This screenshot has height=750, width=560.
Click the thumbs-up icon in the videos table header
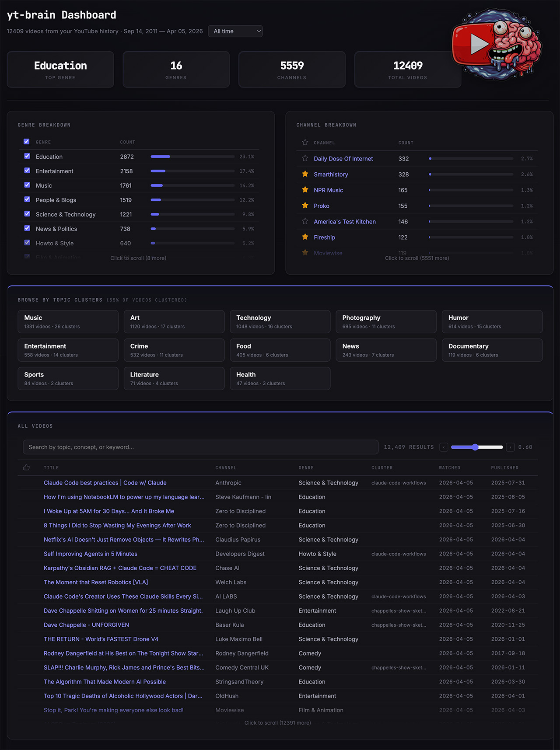[27, 467]
